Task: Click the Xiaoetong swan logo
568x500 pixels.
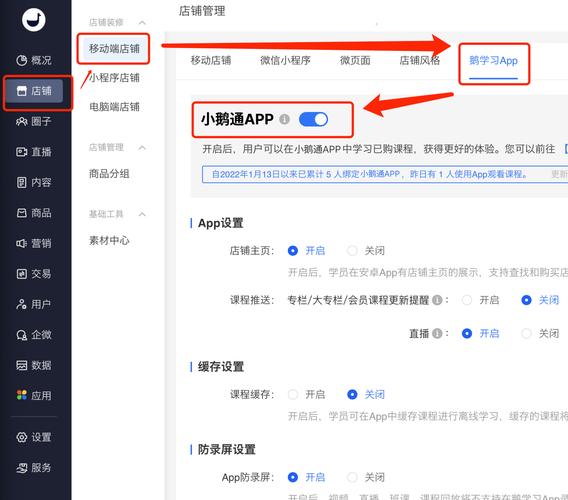Action: tap(33, 20)
